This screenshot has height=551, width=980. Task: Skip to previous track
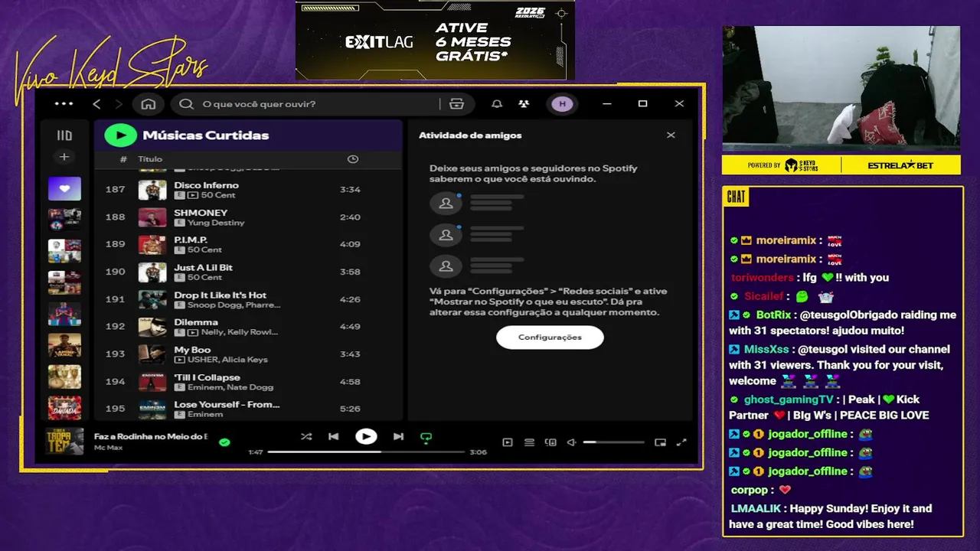334,437
